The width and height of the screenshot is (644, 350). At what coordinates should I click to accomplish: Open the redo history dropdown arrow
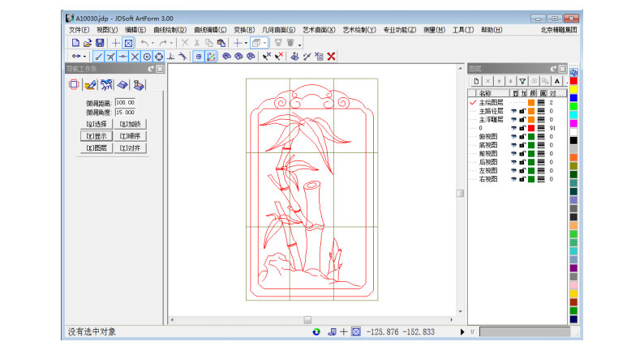point(172,43)
